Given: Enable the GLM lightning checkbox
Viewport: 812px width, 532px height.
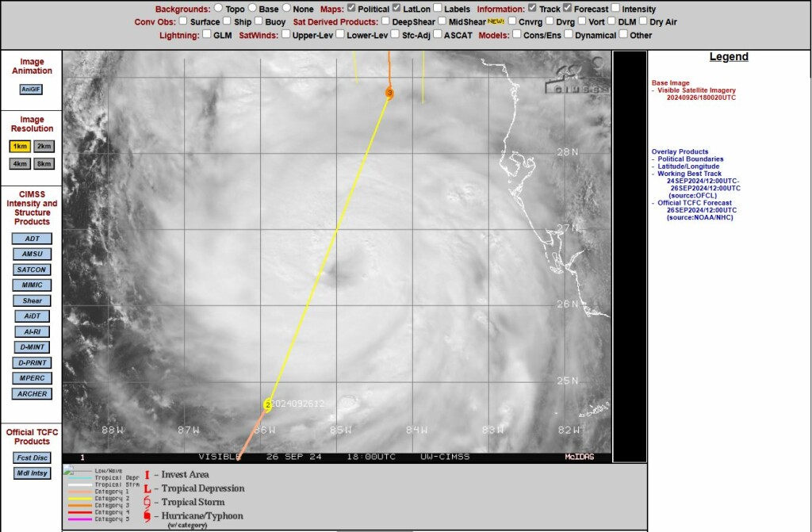Looking at the screenshot, I should coord(207,34).
